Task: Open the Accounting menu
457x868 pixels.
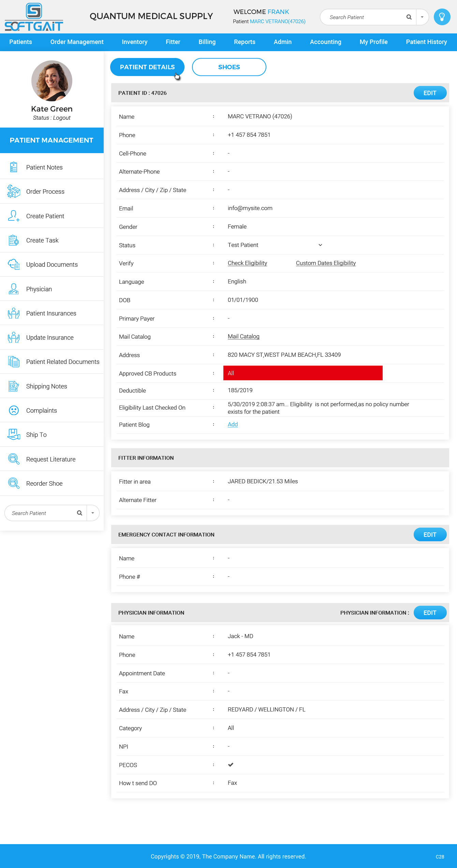Action: (326, 42)
